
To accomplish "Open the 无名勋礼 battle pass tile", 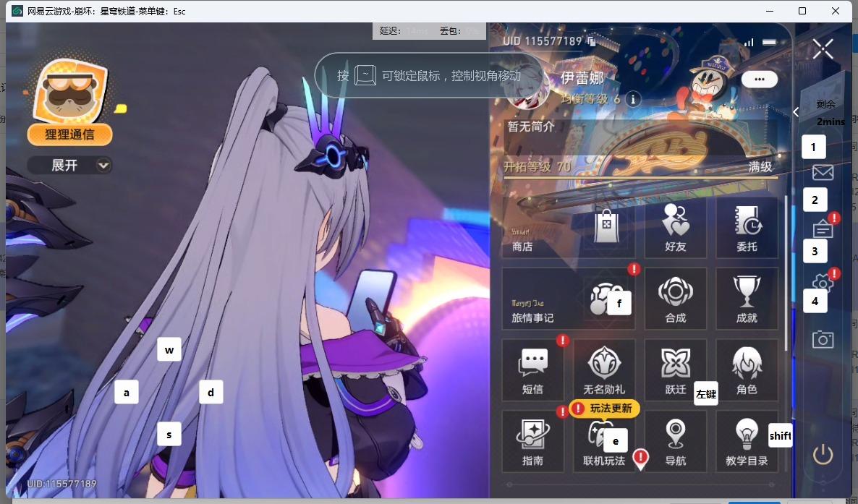I will pos(603,370).
